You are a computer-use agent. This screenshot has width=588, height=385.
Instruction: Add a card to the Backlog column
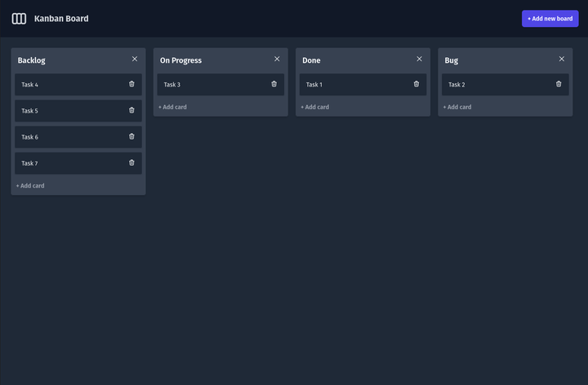(x=30, y=186)
